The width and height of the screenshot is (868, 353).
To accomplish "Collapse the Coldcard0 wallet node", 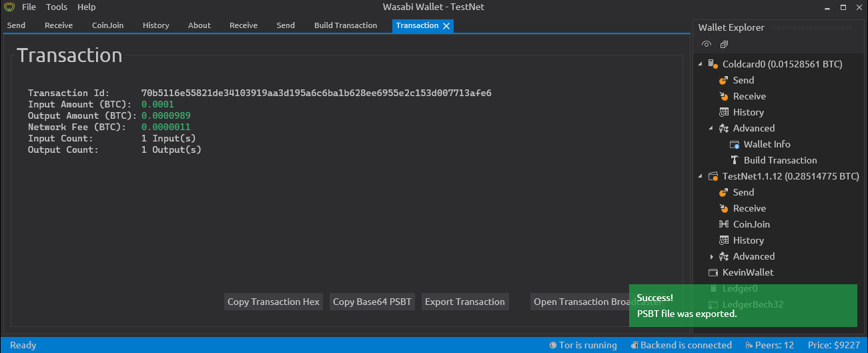I will tap(701, 65).
